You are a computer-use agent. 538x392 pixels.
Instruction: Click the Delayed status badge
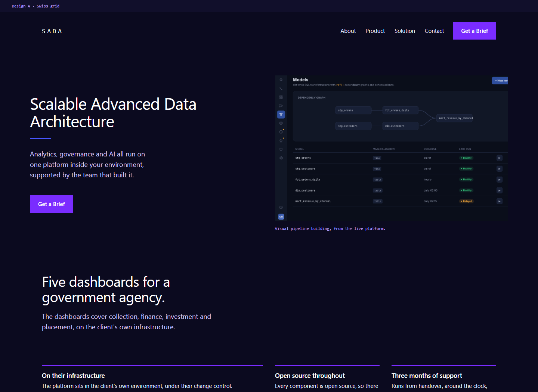pyautogui.click(x=466, y=201)
